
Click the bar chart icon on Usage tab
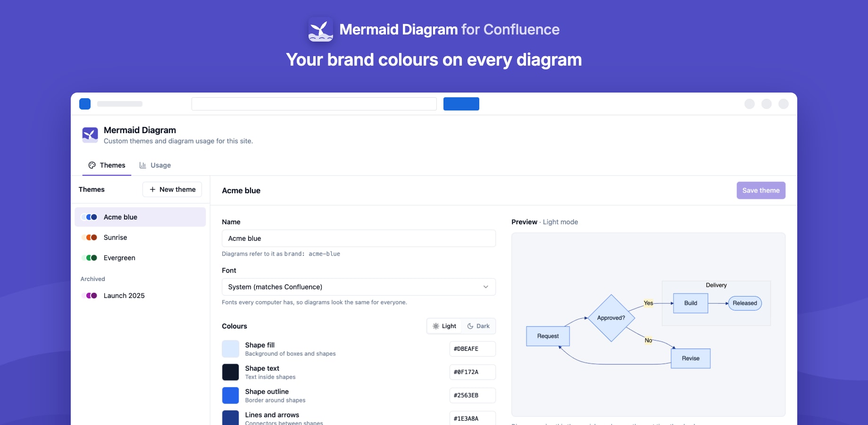tap(142, 165)
